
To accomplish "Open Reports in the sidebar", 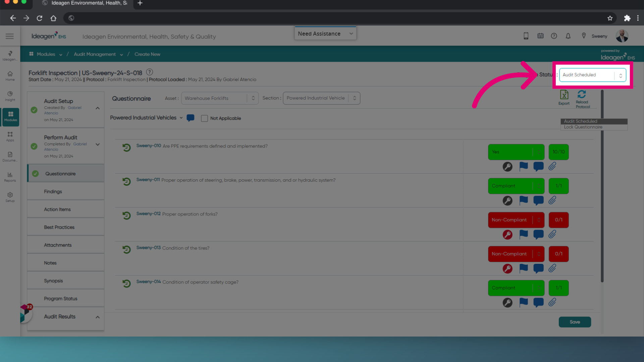I will 10,177.
